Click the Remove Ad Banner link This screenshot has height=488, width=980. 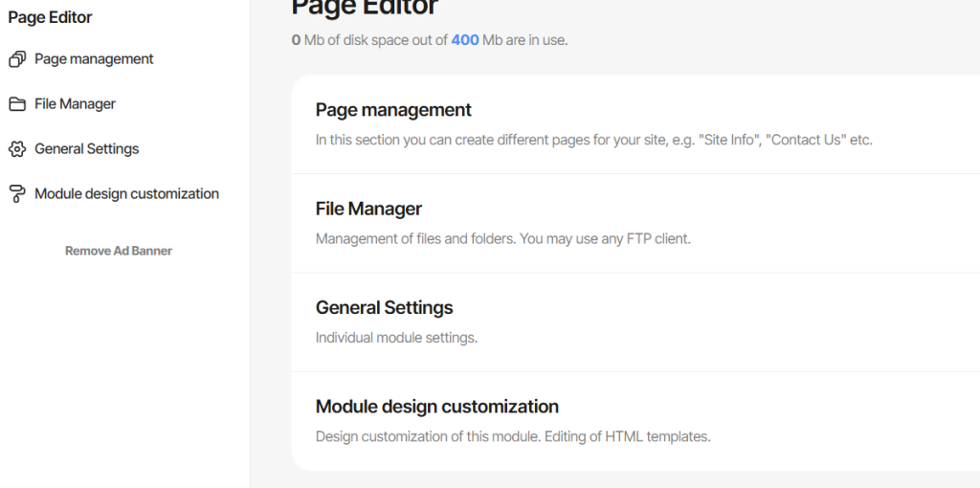coord(119,251)
